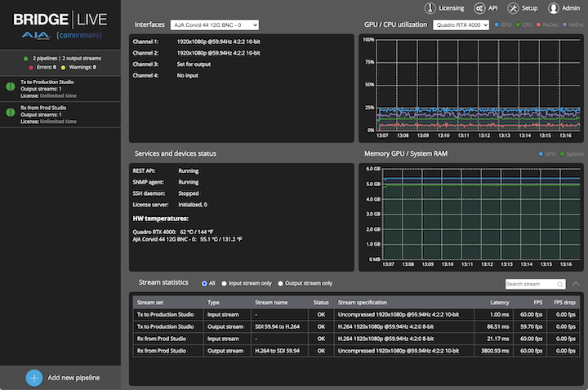Click the magnifier icon in stream search
This screenshot has height=390, width=588.
559,284
